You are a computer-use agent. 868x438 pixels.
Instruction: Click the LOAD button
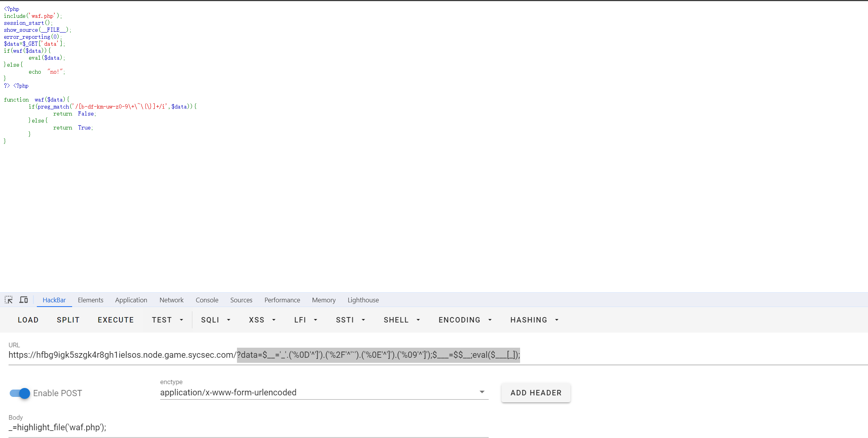[x=28, y=320]
